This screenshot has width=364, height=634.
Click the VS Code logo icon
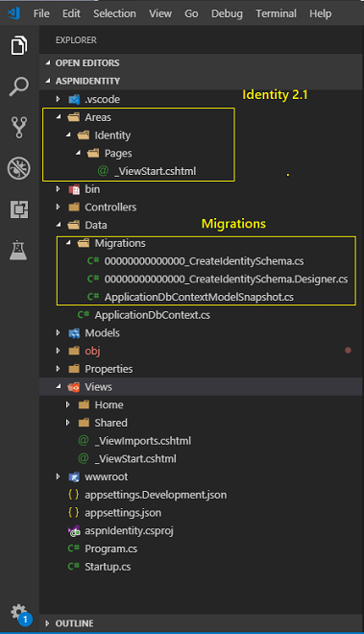coord(13,12)
